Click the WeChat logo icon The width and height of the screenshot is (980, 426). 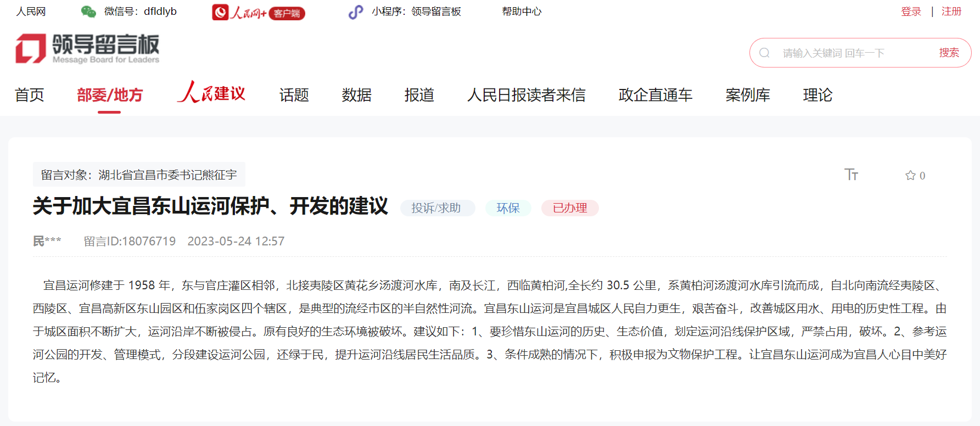click(x=88, y=12)
